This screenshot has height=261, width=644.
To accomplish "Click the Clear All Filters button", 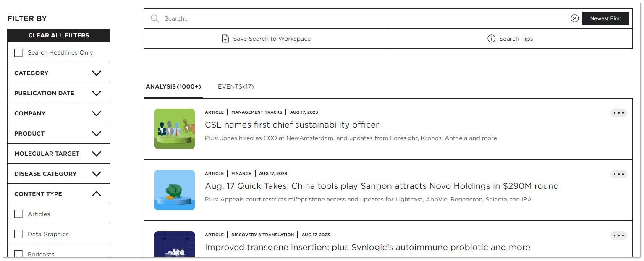I will pos(59,35).
